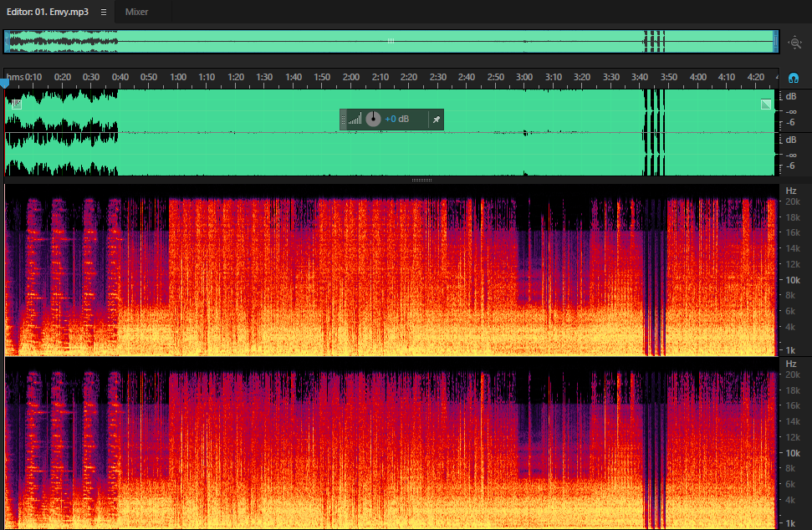This screenshot has width=812, height=530.
Task: Click the HUD volume bars icon
Action: pyautogui.click(x=355, y=120)
